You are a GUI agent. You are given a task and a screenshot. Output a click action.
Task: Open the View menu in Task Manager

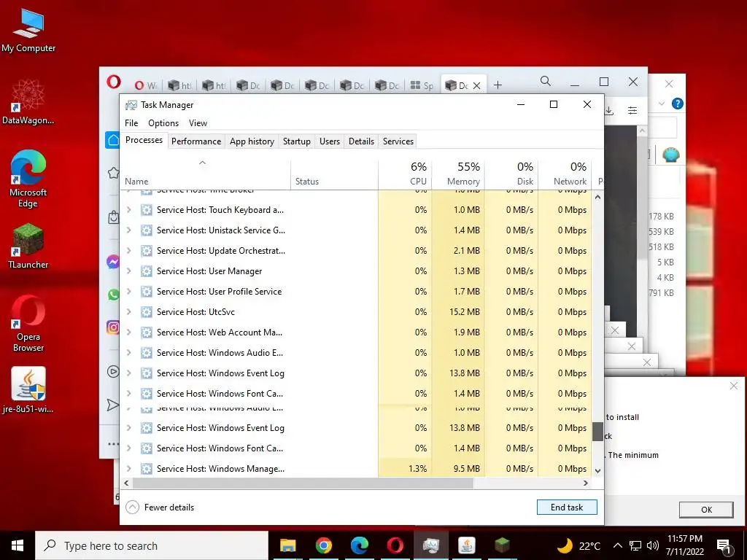pos(198,122)
